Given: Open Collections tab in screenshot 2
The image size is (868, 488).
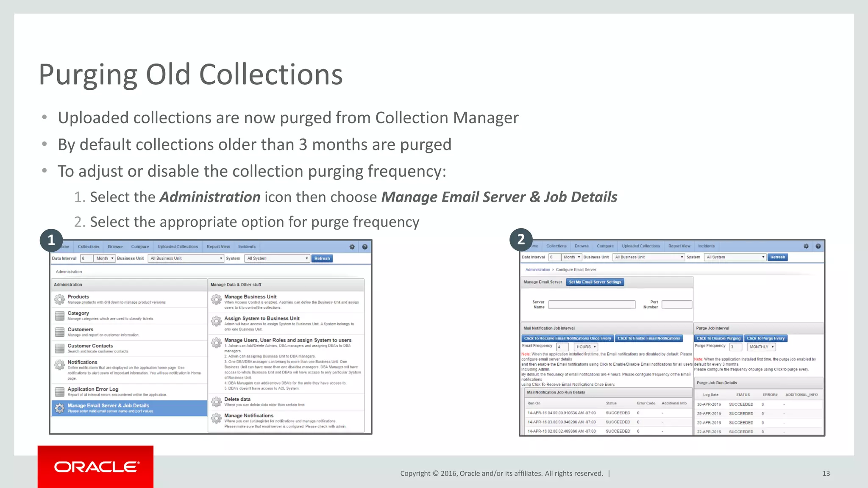Looking at the screenshot, I should 556,246.
